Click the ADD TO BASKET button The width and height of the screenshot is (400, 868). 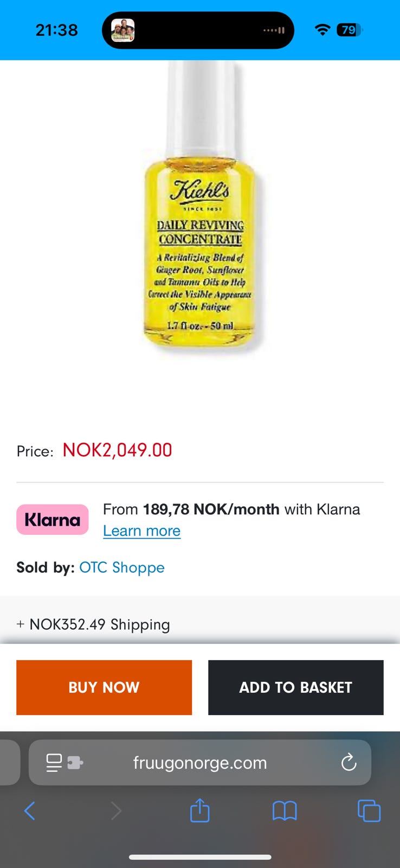(296, 687)
